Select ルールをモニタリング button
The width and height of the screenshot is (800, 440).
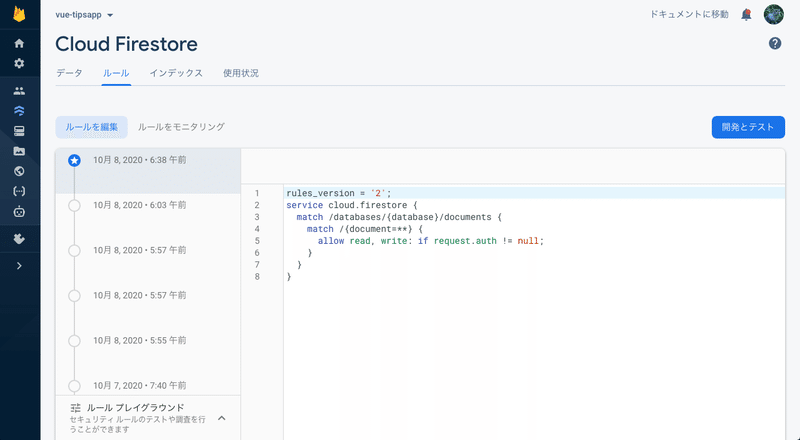click(x=181, y=127)
